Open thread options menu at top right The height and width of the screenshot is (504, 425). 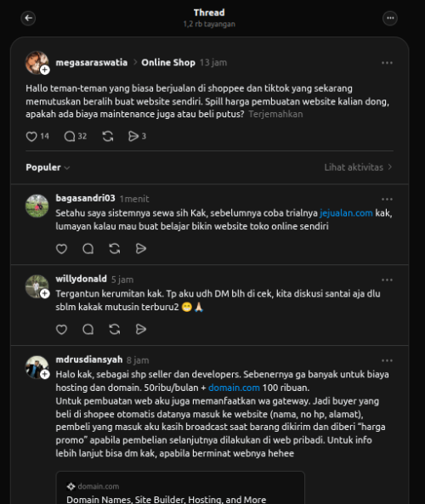[x=390, y=18]
